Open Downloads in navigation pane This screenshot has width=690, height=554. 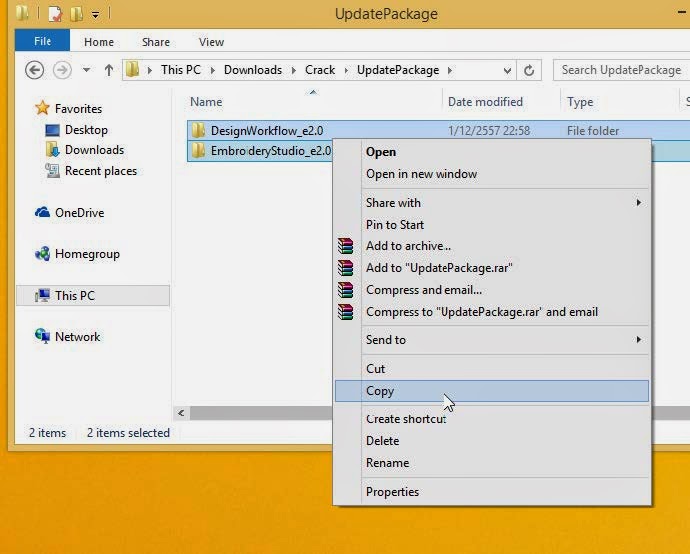coord(94,150)
